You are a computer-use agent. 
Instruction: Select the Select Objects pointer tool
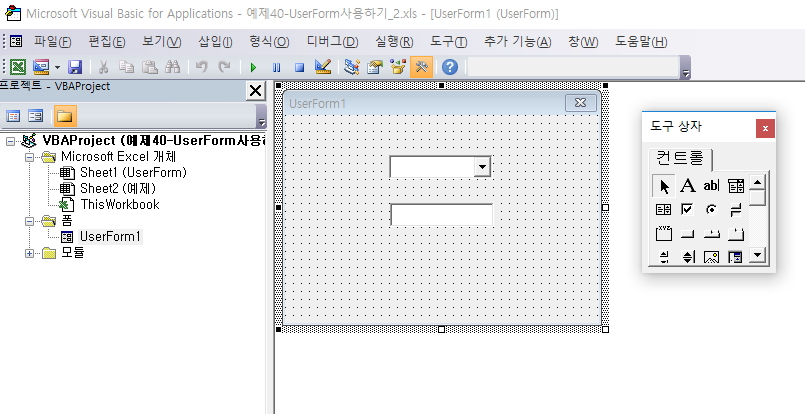pos(664,186)
